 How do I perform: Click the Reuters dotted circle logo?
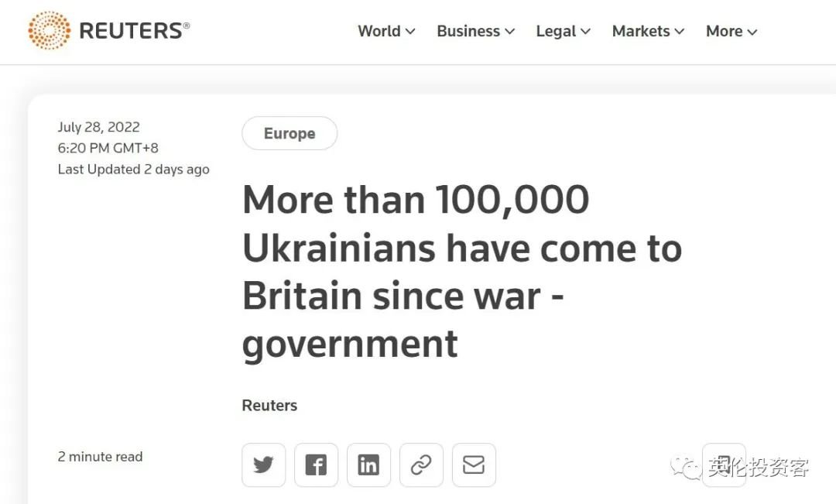49,31
